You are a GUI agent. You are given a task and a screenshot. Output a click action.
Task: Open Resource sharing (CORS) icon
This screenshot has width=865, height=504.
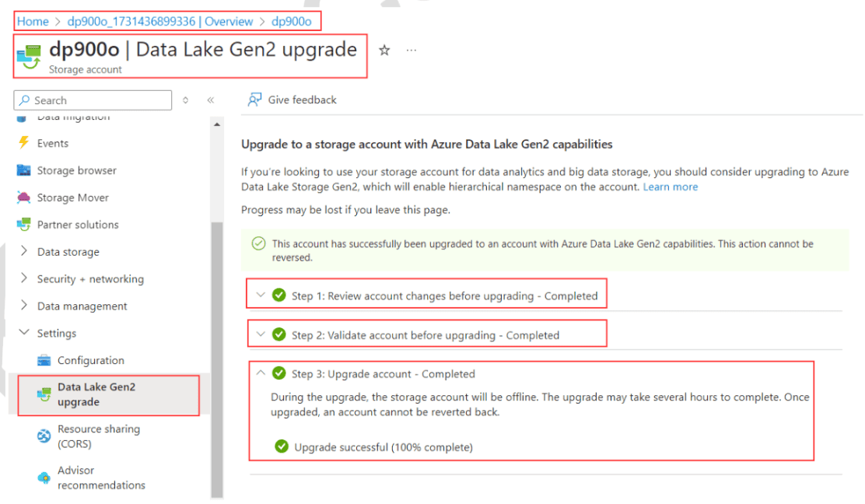44,436
